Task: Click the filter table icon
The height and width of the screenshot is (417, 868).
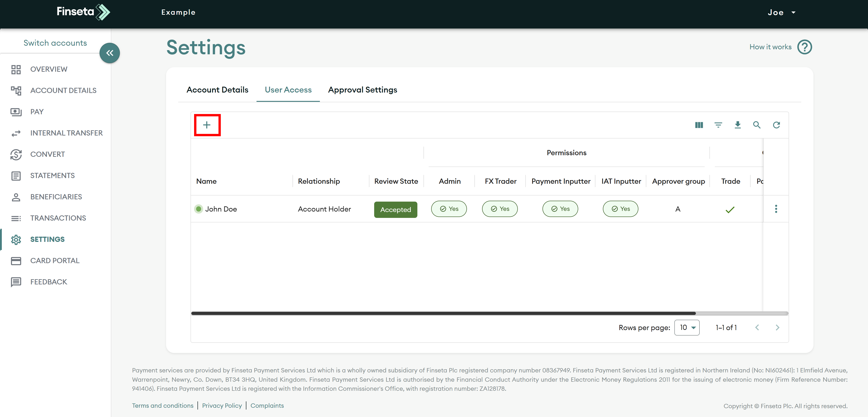Action: pyautogui.click(x=718, y=125)
